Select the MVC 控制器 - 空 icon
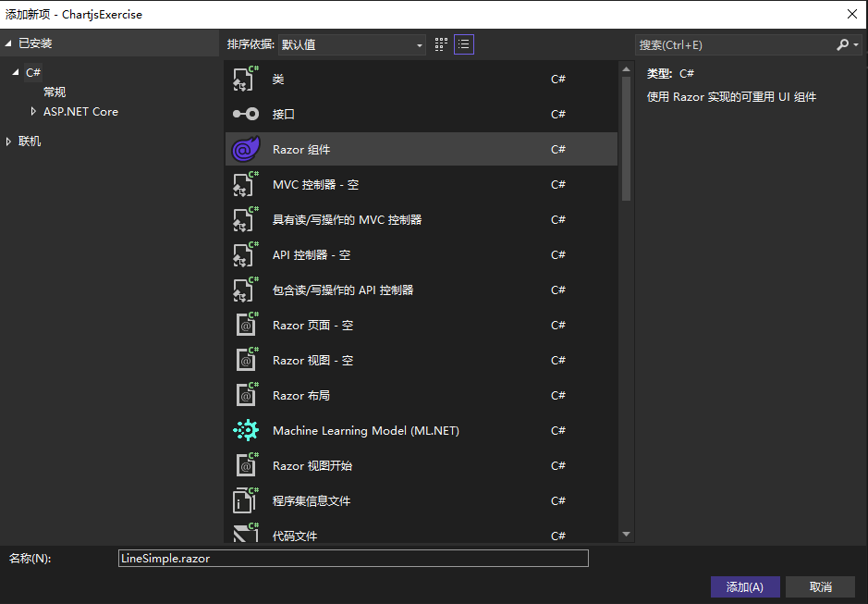The image size is (868, 604). click(246, 184)
